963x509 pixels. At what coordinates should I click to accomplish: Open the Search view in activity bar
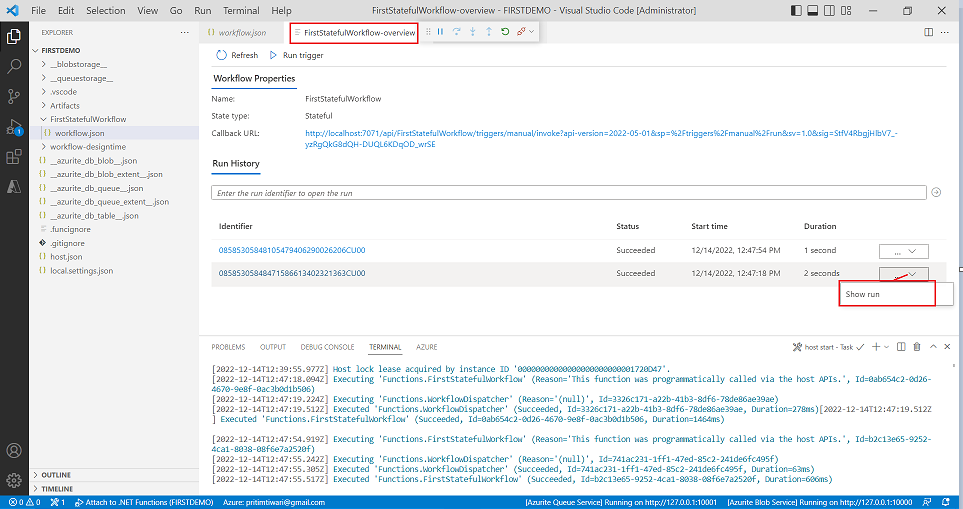14,66
